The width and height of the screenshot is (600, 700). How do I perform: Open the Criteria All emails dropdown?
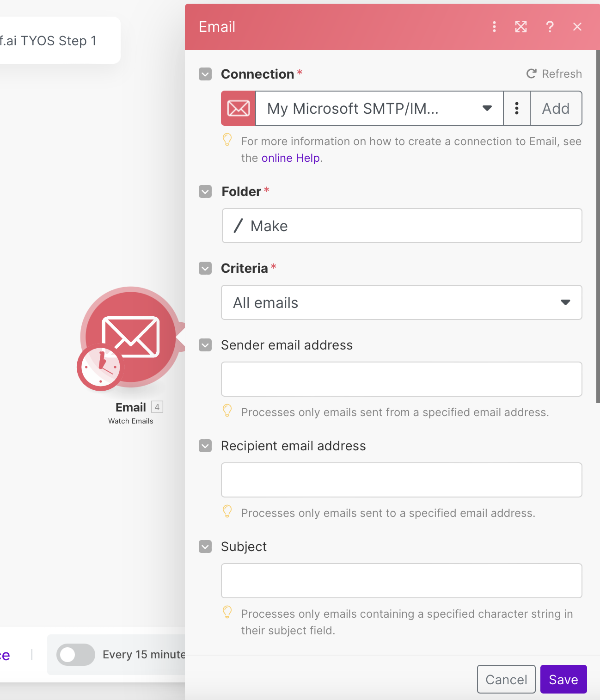coord(402,302)
